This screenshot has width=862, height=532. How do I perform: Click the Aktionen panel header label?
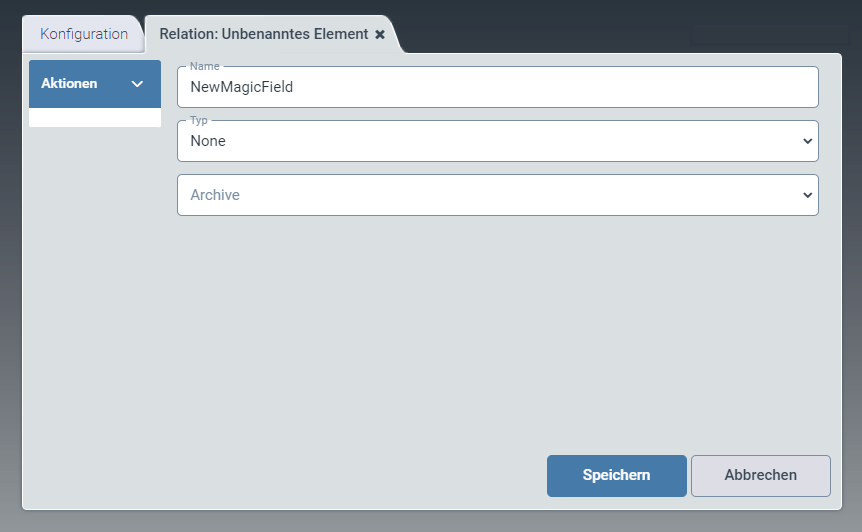pos(69,84)
